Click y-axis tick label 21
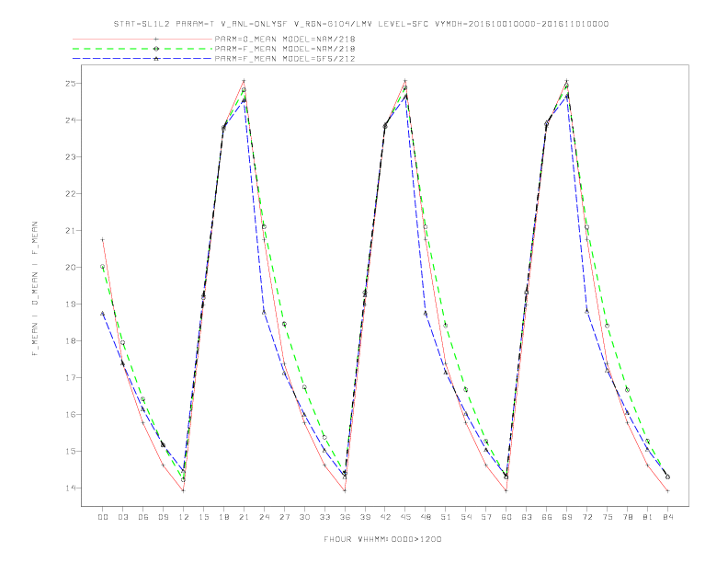 [71, 230]
